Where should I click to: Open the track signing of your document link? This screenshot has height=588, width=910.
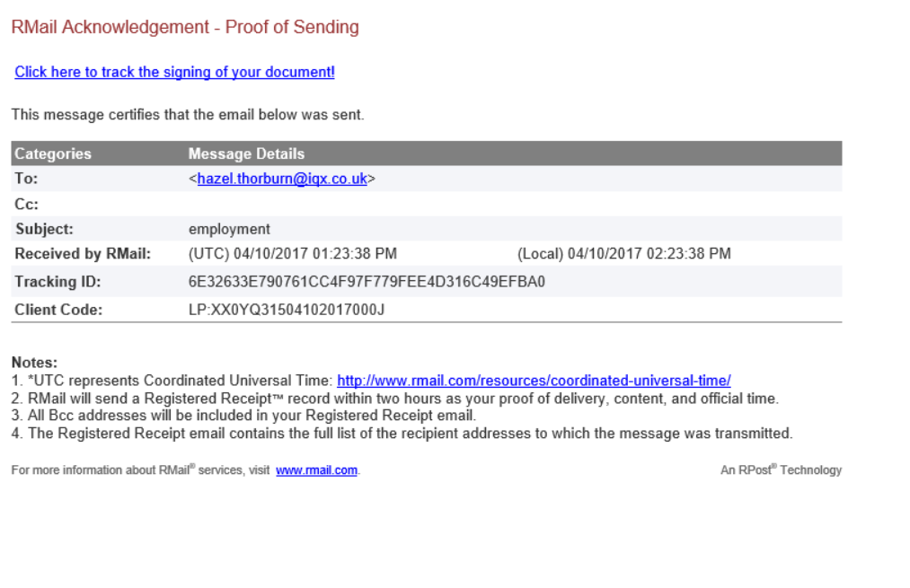(x=174, y=72)
